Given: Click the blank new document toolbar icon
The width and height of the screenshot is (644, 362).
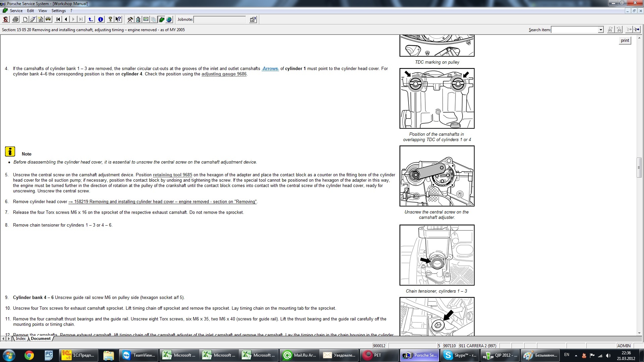Looking at the screenshot, I should [25, 19].
